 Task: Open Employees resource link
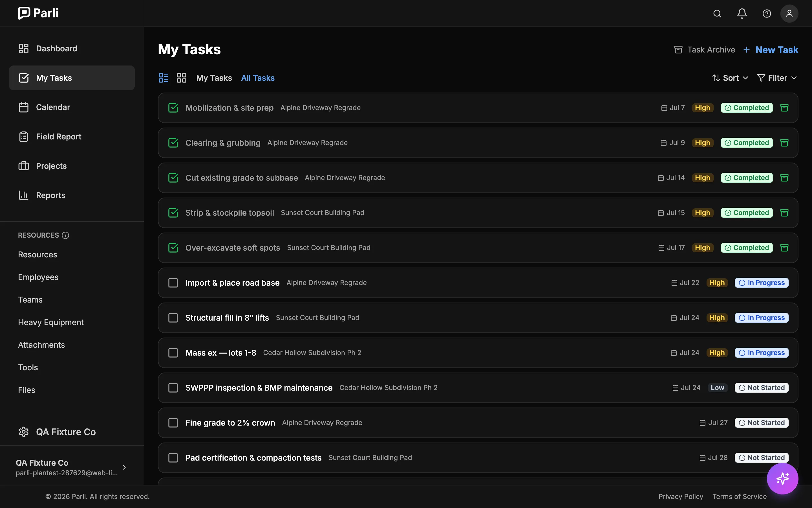38,277
